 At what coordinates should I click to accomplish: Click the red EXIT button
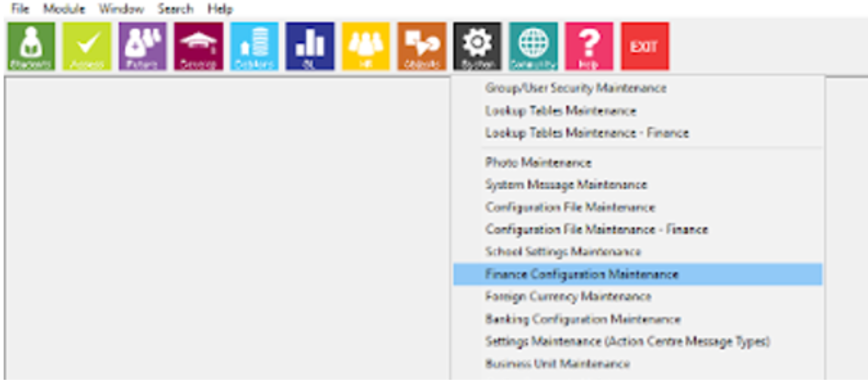pyautogui.click(x=645, y=46)
